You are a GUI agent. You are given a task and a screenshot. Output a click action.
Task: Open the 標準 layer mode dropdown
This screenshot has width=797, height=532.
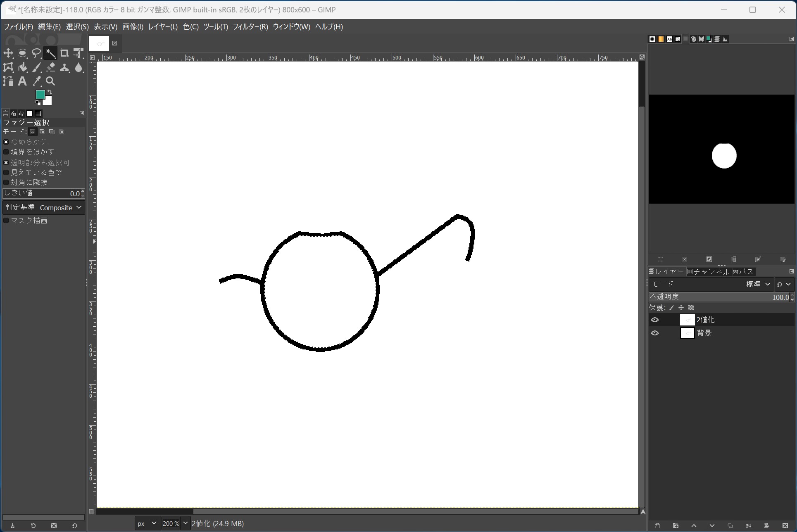(757, 284)
